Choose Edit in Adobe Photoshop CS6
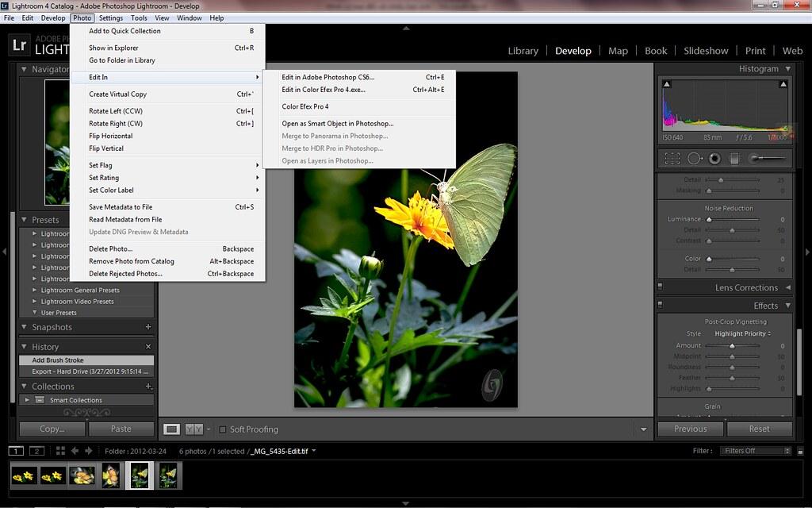The image size is (812, 508). coord(327,78)
